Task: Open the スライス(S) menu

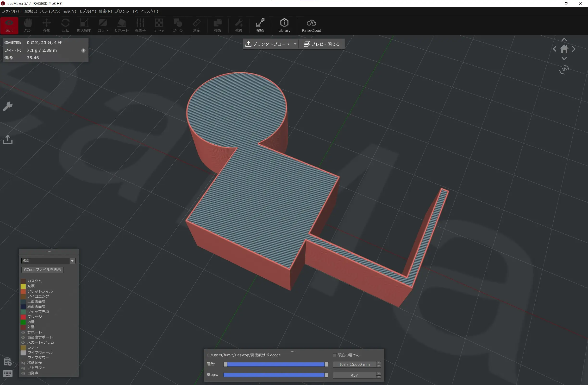Action: click(50, 11)
